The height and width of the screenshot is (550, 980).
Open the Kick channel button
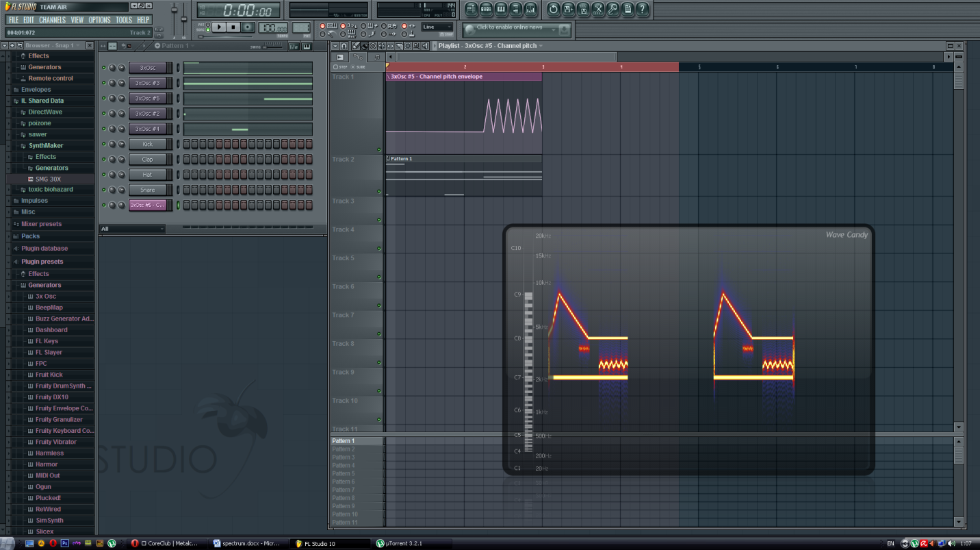(147, 144)
